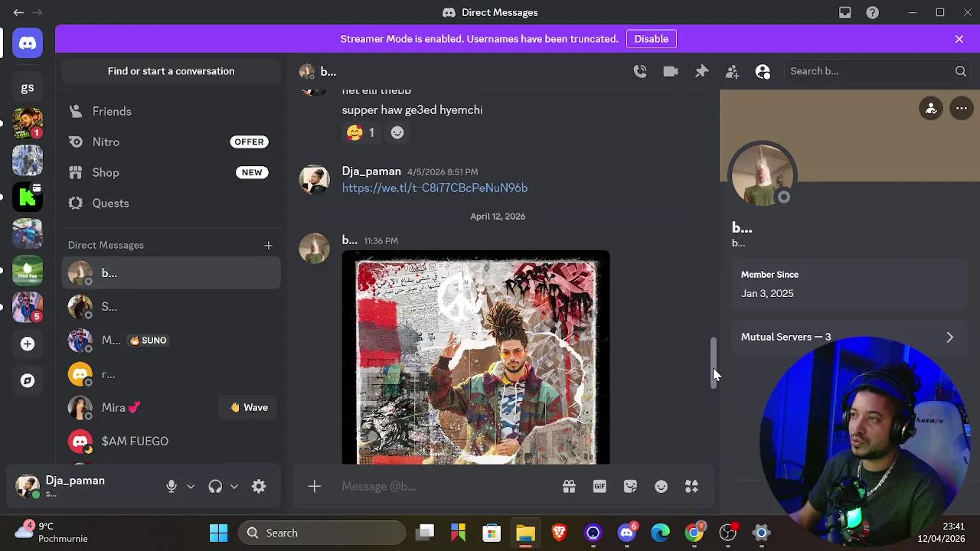Start a voice call with b...
The height and width of the screenshot is (551, 980).
640,71
